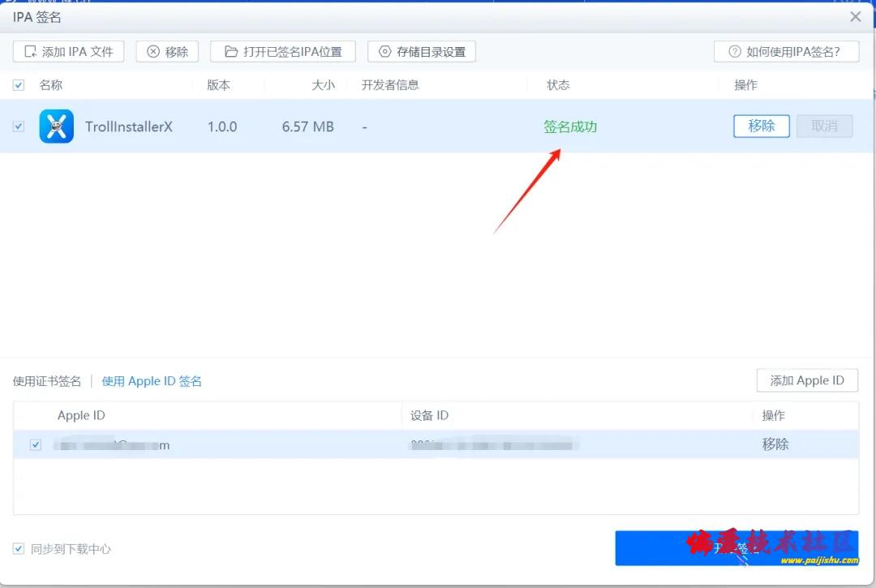Toggle the TrollInstallerX row checkbox

19,127
